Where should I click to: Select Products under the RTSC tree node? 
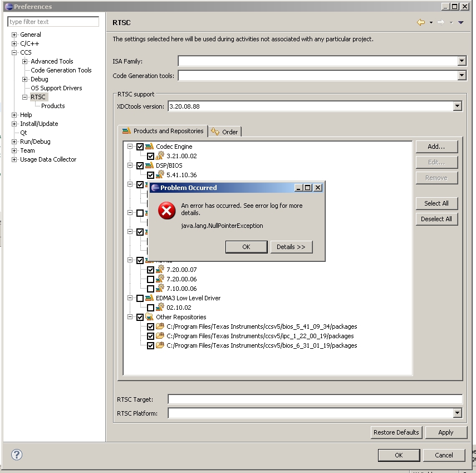(x=53, y=106)
